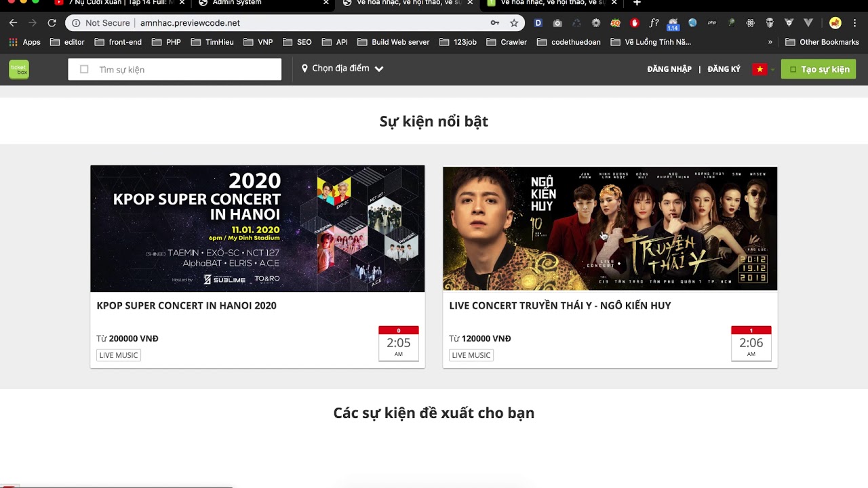Open the VNP bookmarks folder
868x488 pixels.
pyautogui.click(x=258, y=42)
